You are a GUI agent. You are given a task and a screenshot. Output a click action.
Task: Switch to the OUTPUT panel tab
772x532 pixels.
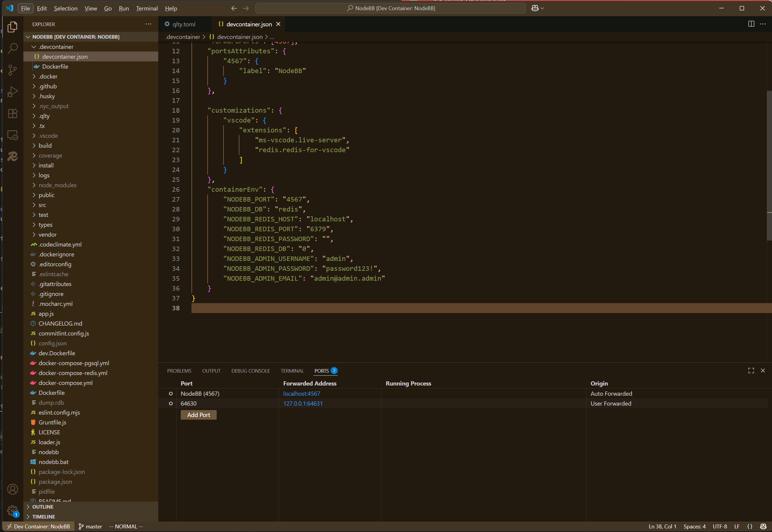(x=211, y=371)
